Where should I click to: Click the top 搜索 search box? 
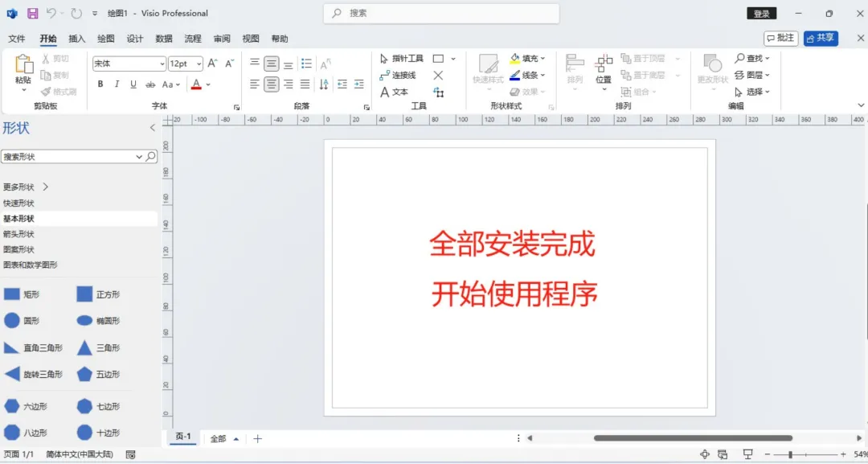(x=441, y=14)
